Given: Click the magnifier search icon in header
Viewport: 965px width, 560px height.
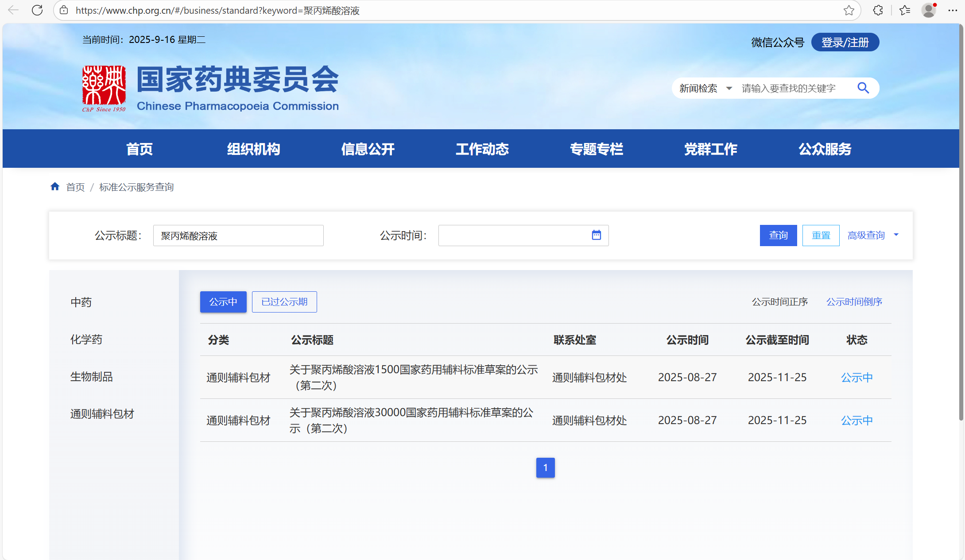Looking at the screenshot, I should 863,88.
